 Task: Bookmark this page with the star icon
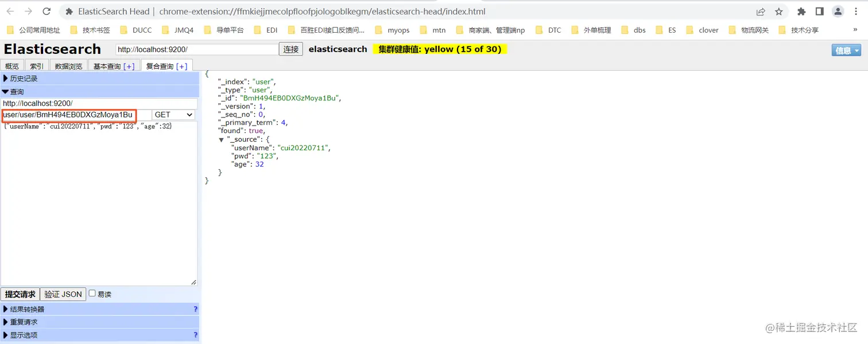tap(779, 11)
